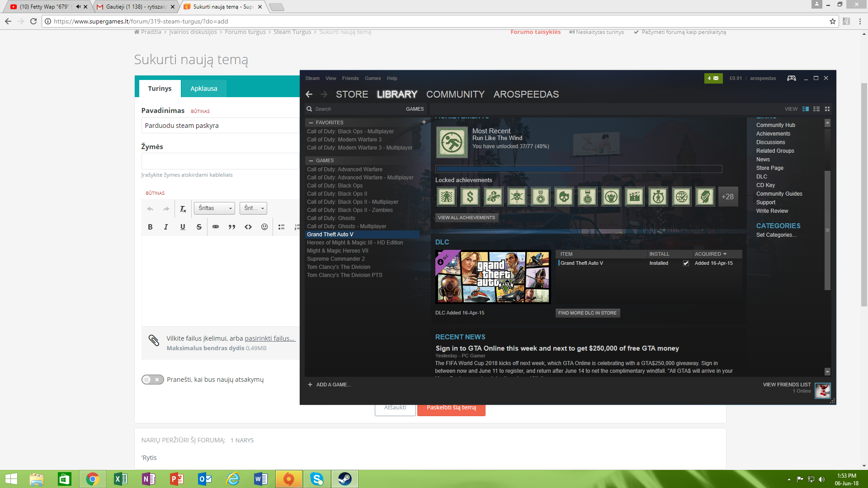Switch Steam library to grid view icon
The width and height of the screenshot is (868, 488).
(x=827, y=109)
